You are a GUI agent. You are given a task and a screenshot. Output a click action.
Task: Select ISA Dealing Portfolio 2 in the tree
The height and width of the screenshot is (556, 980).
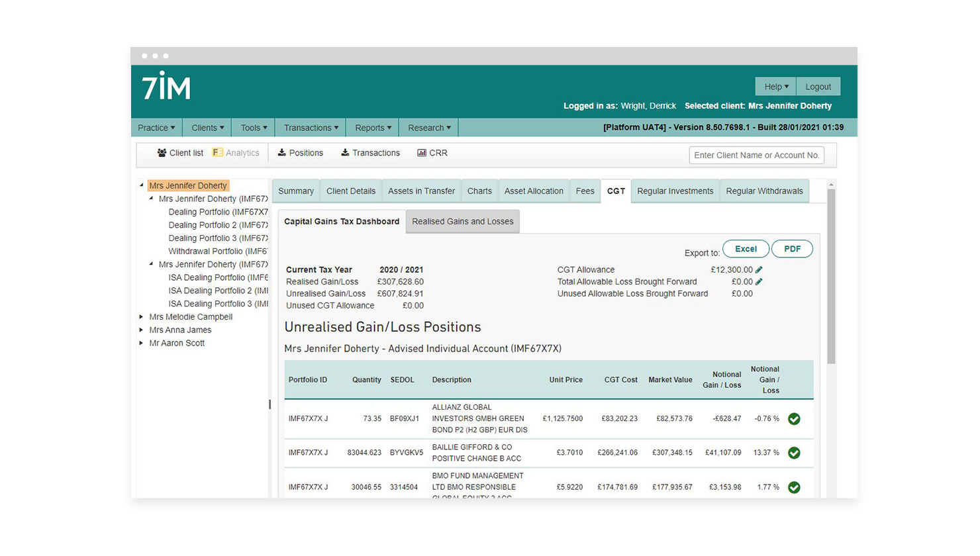(219, 291)
